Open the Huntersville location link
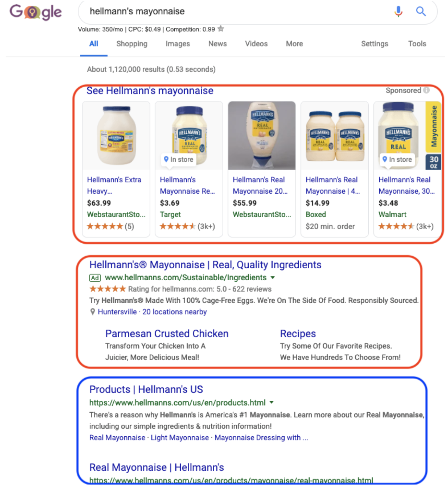The width and height of the screenshot is (448, 493). coord(117,312)
